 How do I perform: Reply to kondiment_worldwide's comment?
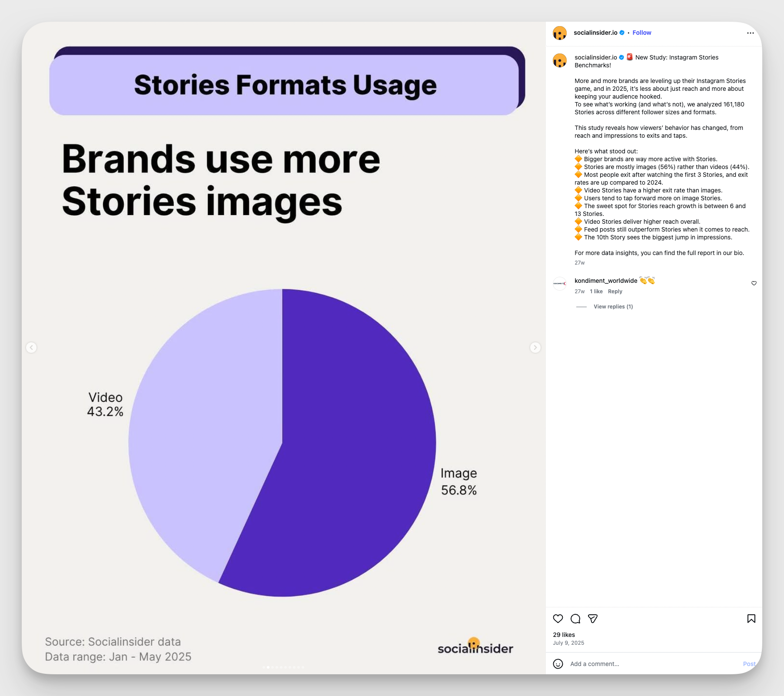[x=615, y=291]
